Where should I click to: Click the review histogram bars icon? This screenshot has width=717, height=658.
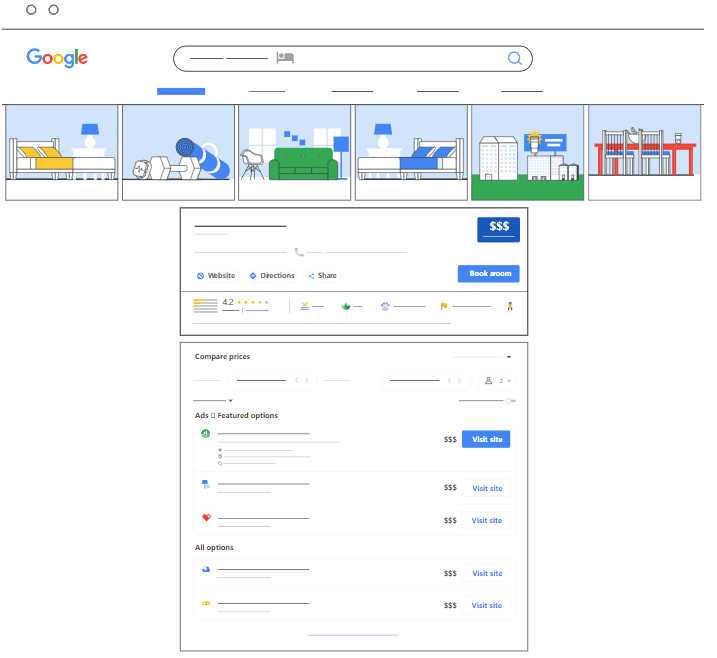[x=205, y=305]
